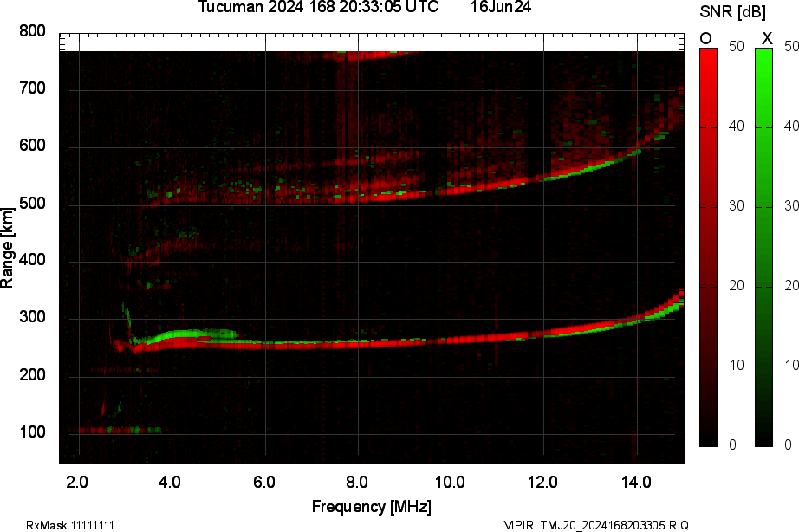
Task: Click the 'RxMask 11111111' text
Action: tap(70, 525)
